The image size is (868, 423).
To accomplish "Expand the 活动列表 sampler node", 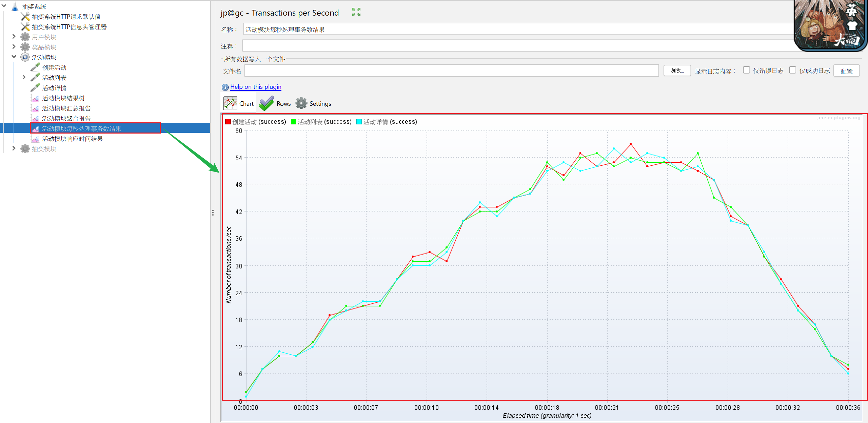I will point(24,77).
